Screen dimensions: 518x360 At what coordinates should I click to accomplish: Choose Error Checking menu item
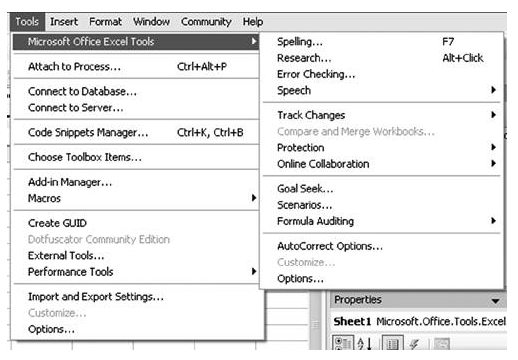(x=382, y=74)
